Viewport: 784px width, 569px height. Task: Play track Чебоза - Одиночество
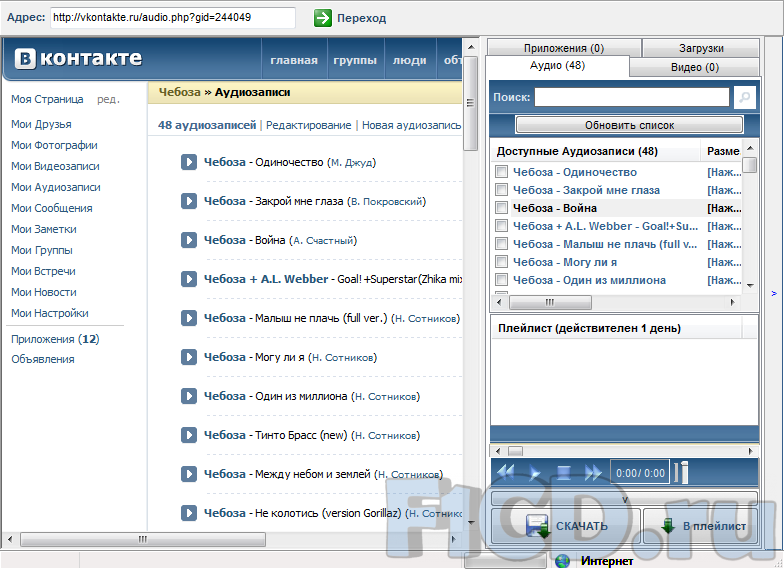(x=188, y=162)
